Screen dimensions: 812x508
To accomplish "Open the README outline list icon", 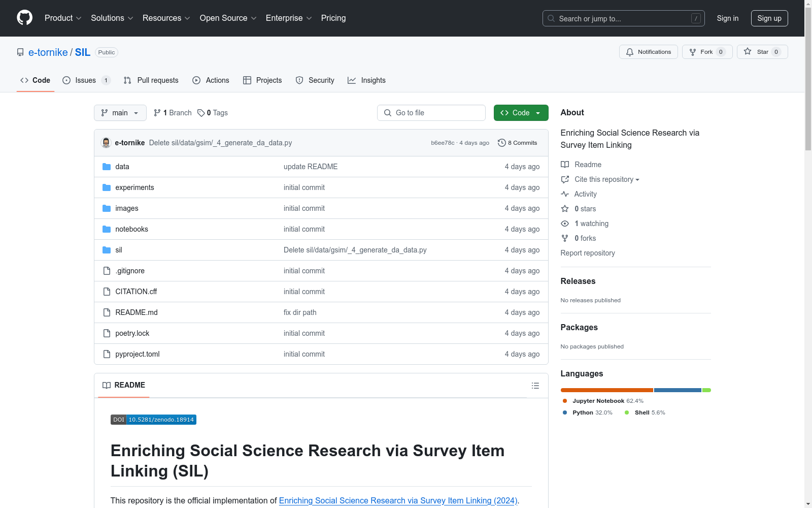I will pos(535,386).
